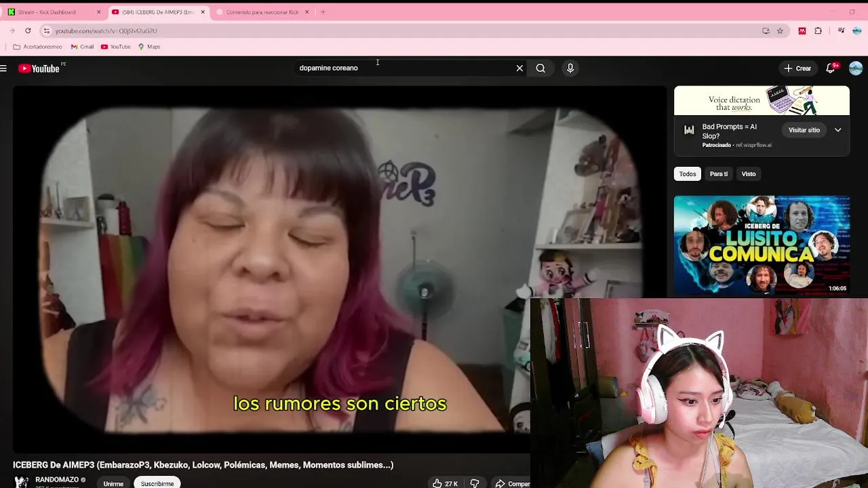Open the RANDOMAZO channel avatar
Screen dimensions: 868x488
click(22, 482)
